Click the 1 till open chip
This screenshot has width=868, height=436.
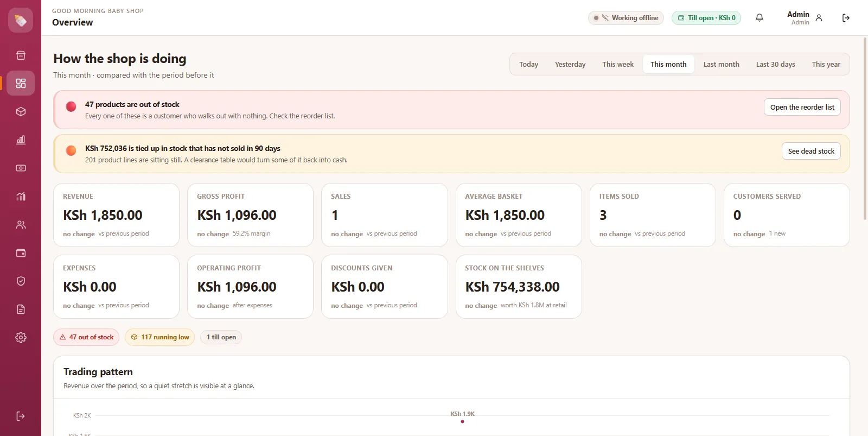[221, 337]
